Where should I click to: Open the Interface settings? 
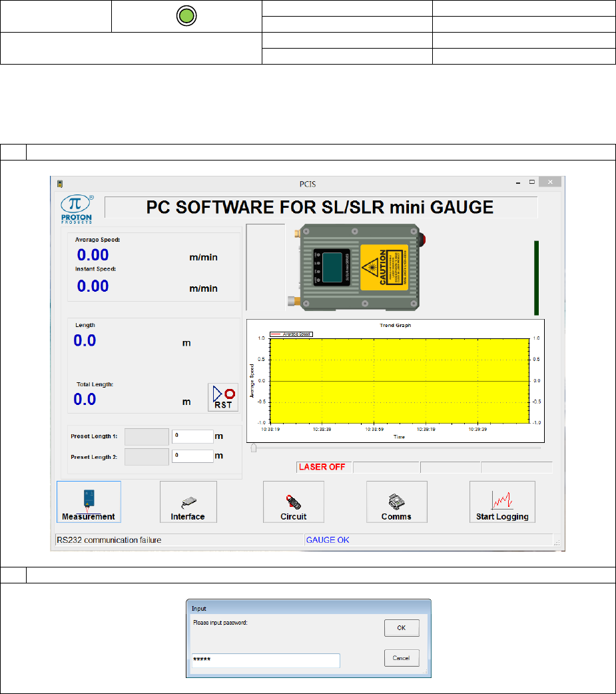(x=188, y=502)
